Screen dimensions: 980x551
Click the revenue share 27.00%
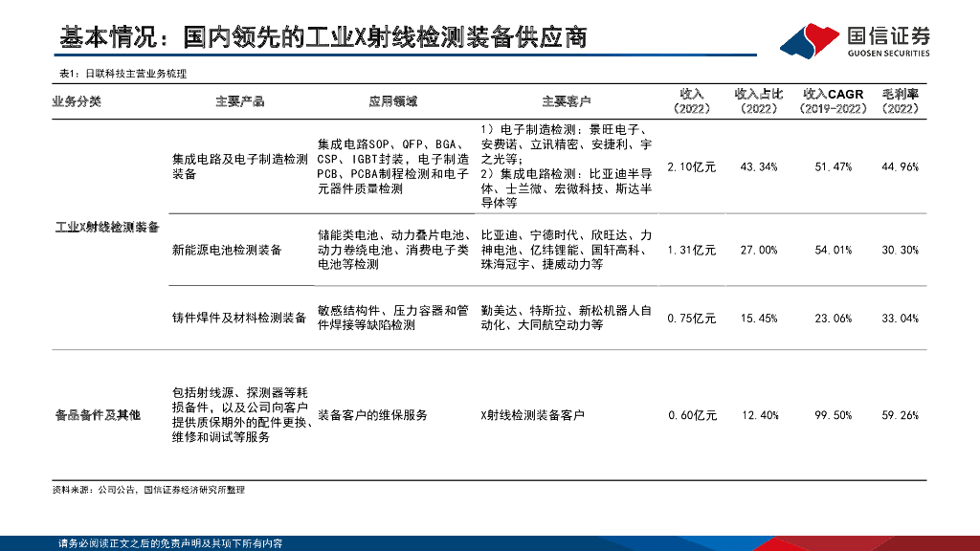pyautogui.click(x=759, y=250)
